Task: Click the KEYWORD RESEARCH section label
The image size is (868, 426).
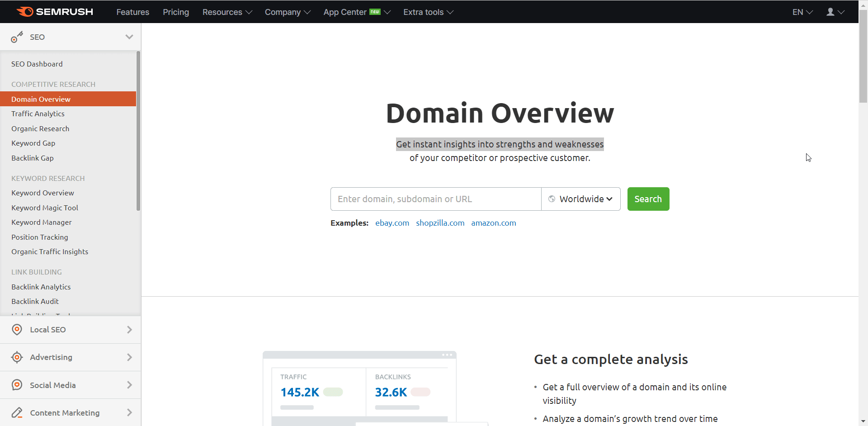Action: coord(48,179)
